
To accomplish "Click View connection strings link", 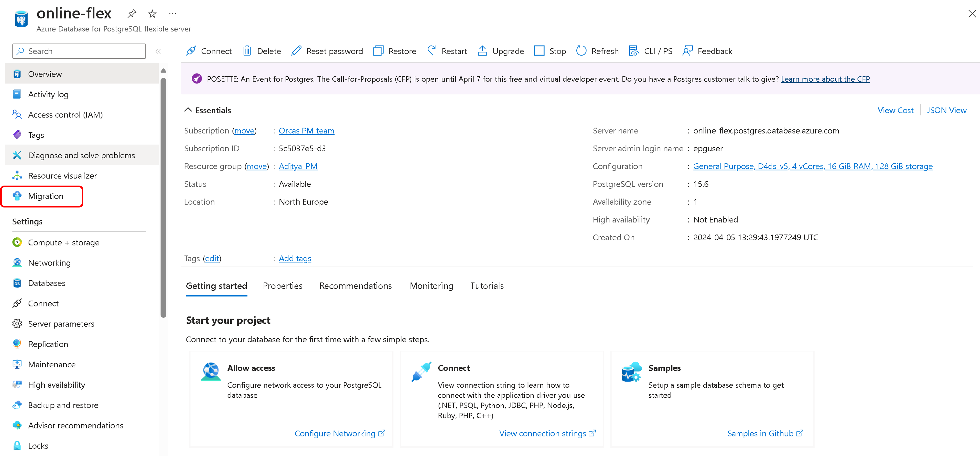I will pyautogui.click(x=547, y=433).
